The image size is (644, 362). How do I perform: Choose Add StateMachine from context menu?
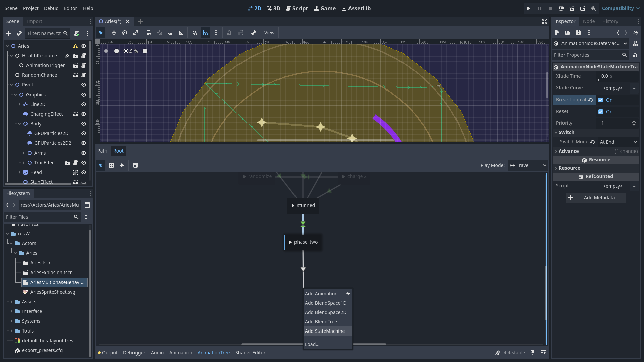[x=325, y=331]
